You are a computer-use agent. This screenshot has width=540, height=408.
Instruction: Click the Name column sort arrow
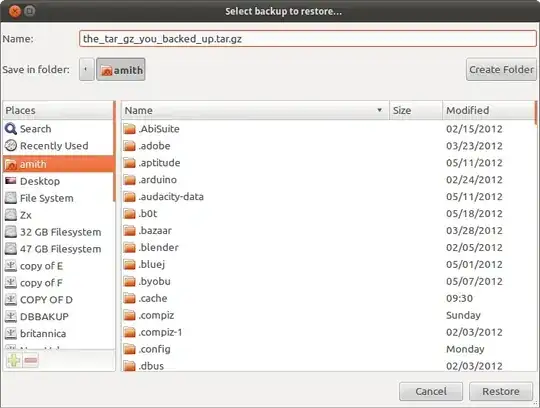pos(380,110)
